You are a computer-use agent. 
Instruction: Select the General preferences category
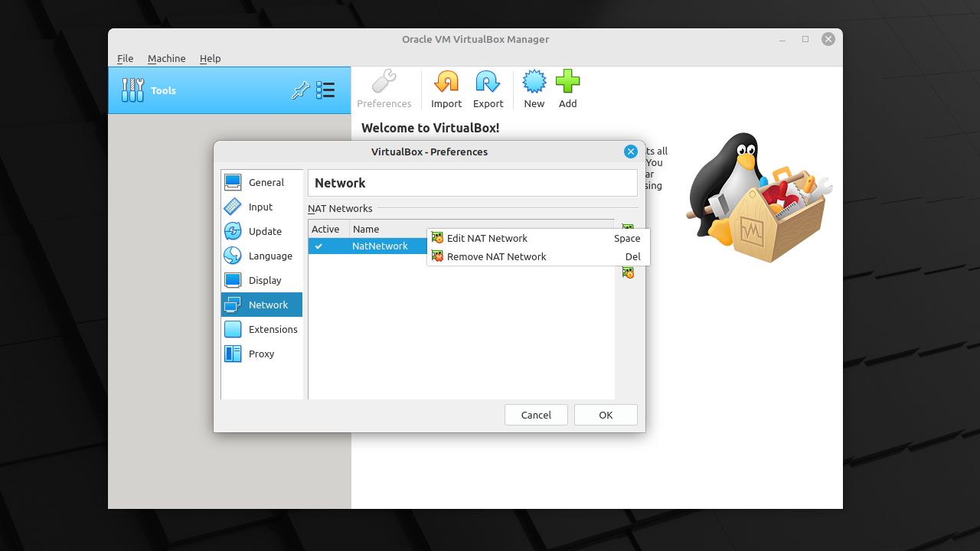click(262, 182)
